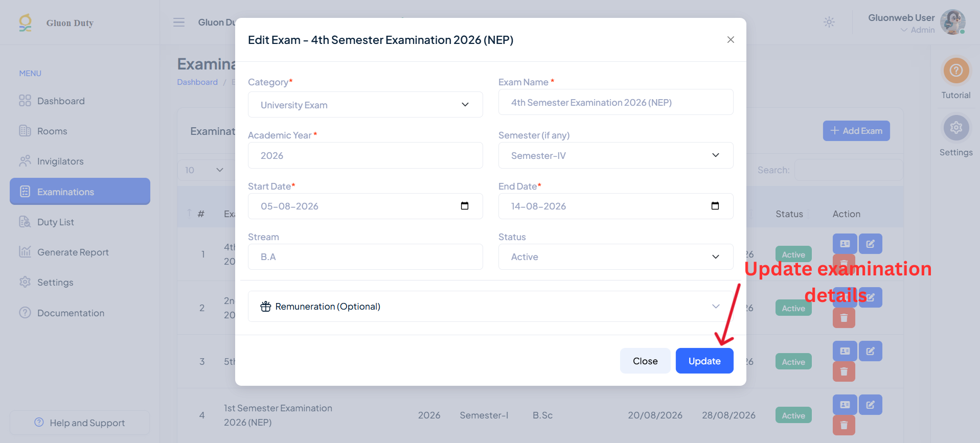This screenshot has height=443, width=980.
Task: Click the edit pencil icon in row 4
Action: coord(871,405)
